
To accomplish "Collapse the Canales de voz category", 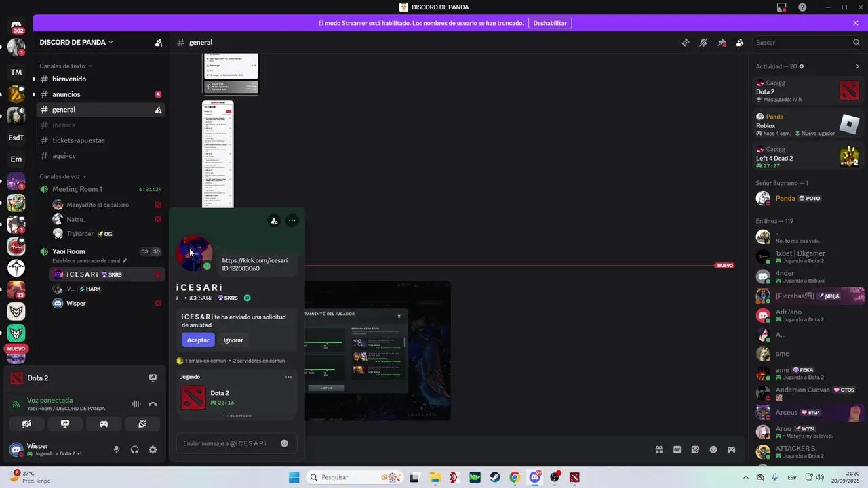I will [62, 176].
